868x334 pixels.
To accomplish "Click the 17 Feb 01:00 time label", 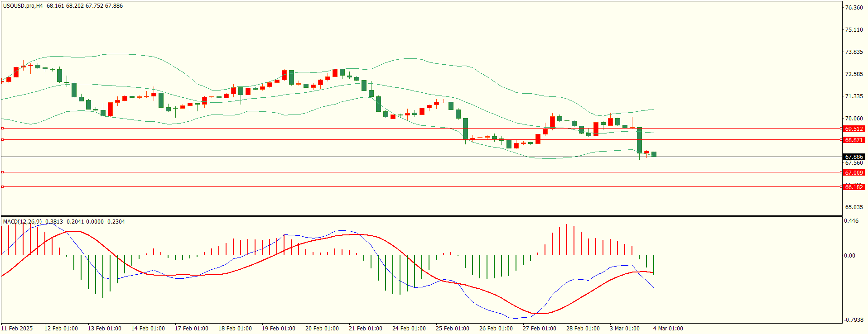I will [x=192, y=329].
